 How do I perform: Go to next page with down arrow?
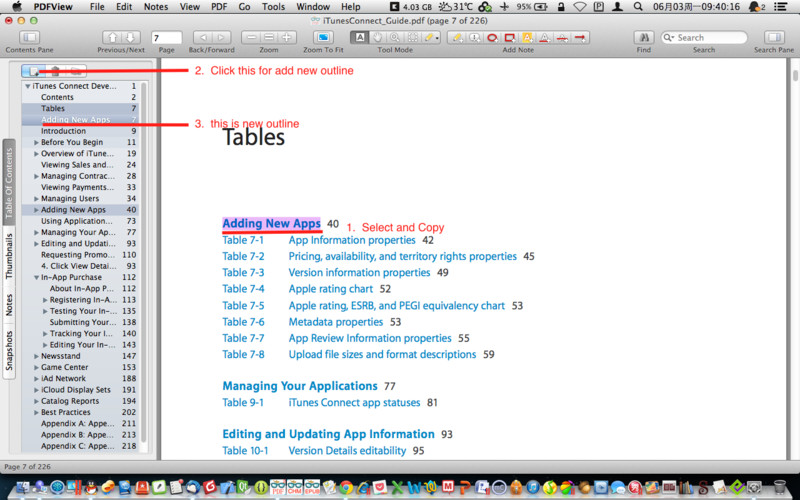point(131,37)
